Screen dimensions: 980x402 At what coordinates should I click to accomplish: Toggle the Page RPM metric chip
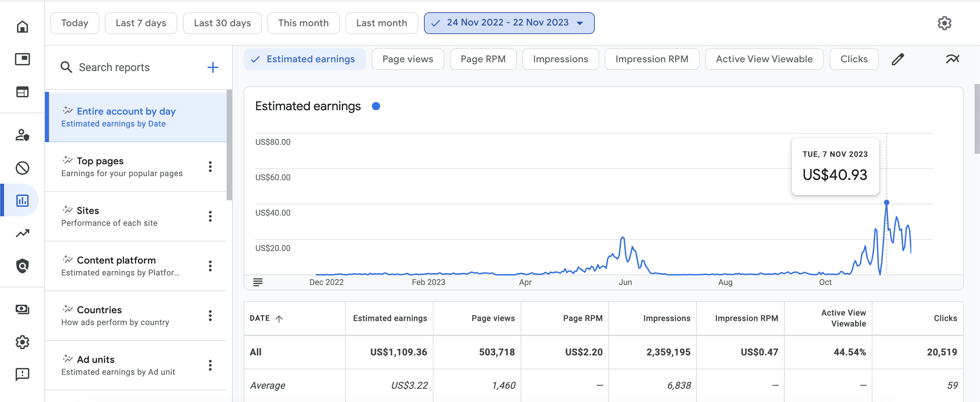(x=483, y=59)
